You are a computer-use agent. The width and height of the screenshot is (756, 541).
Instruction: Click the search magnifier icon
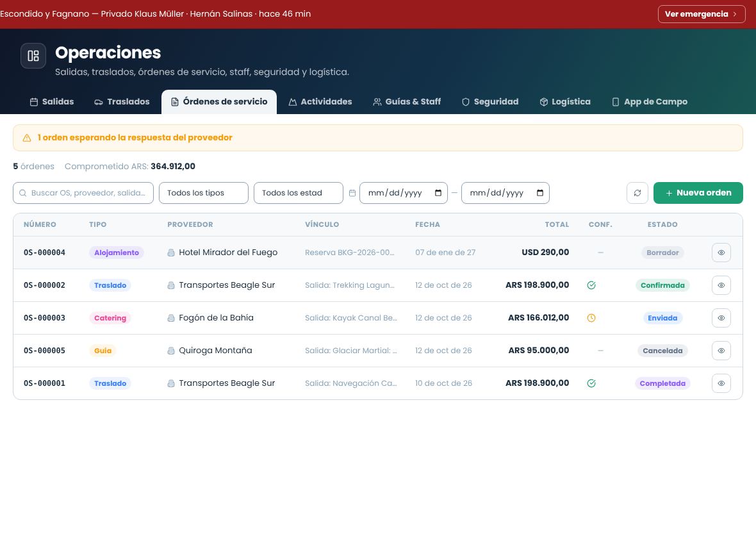pos(22,193)
